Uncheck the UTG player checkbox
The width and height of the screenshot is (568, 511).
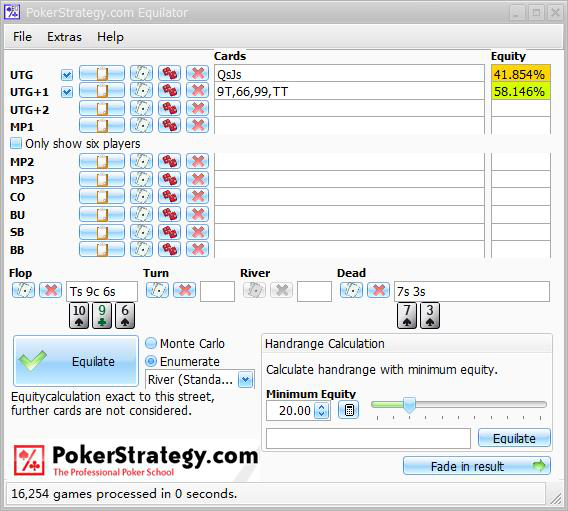coord(67,75)
